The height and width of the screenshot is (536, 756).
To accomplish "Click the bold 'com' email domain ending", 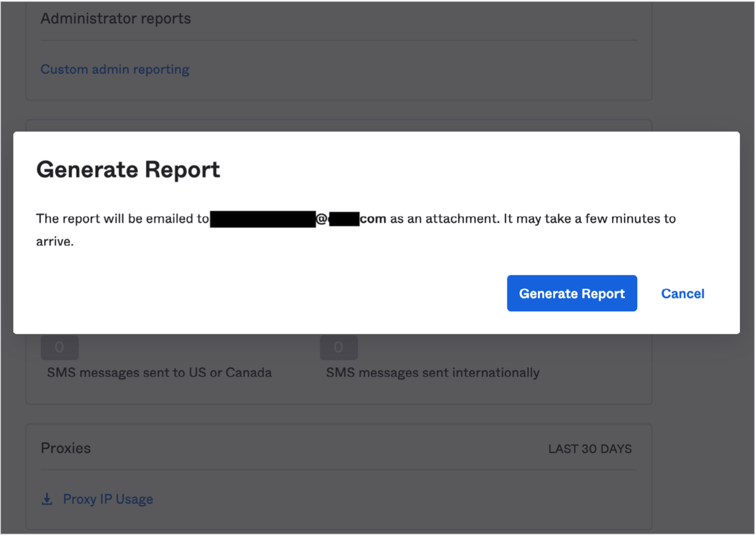I will [373, 219].
